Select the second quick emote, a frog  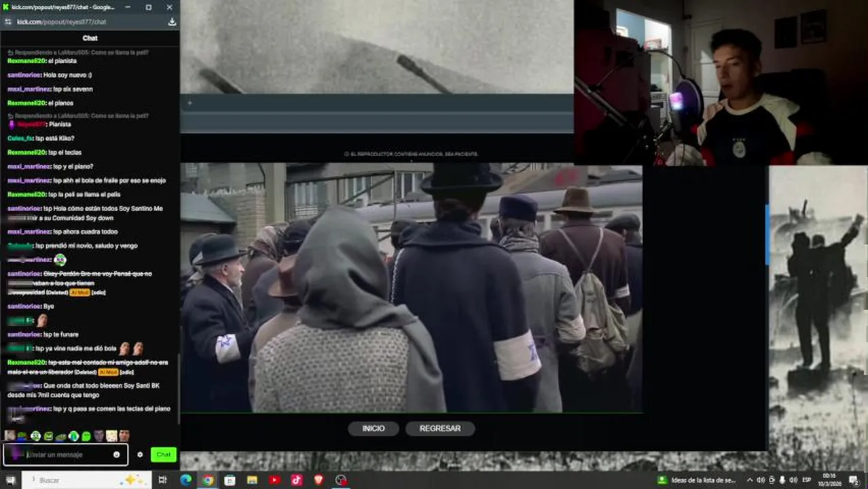coord(22,435)
